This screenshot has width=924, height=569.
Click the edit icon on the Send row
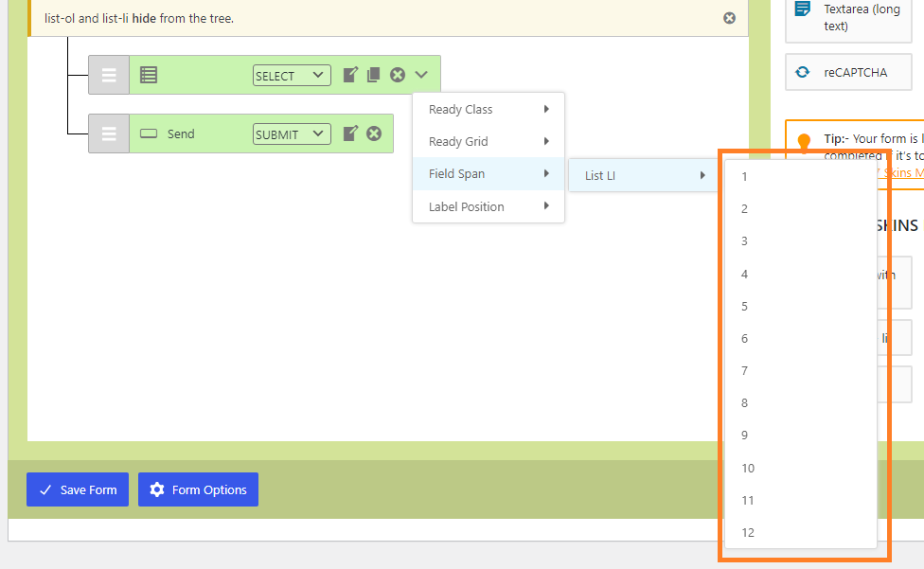[x=350, y=133]
